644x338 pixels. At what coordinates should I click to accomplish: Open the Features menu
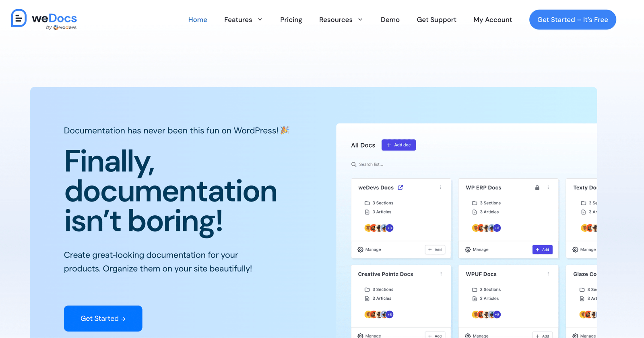(238, 20)
